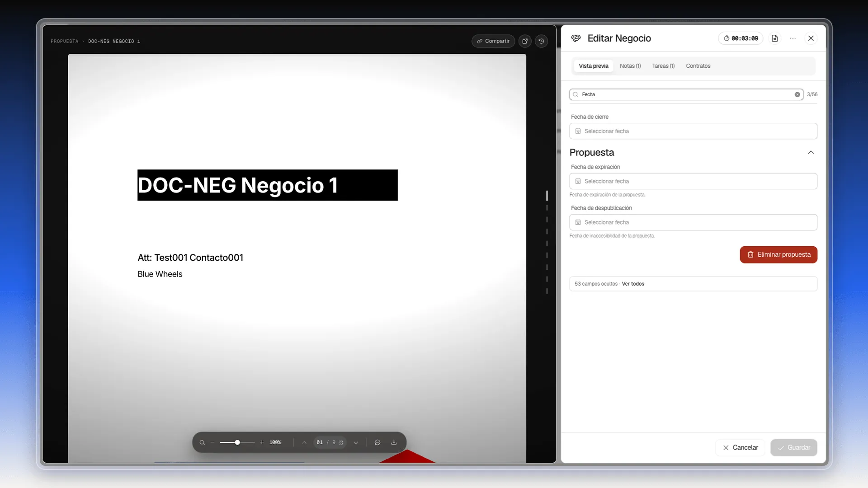Select a Fecha de despublicación date
Image resolution: width=868 pixels, height=488 pixels.
pyautogui.click(x=693, y=222)
